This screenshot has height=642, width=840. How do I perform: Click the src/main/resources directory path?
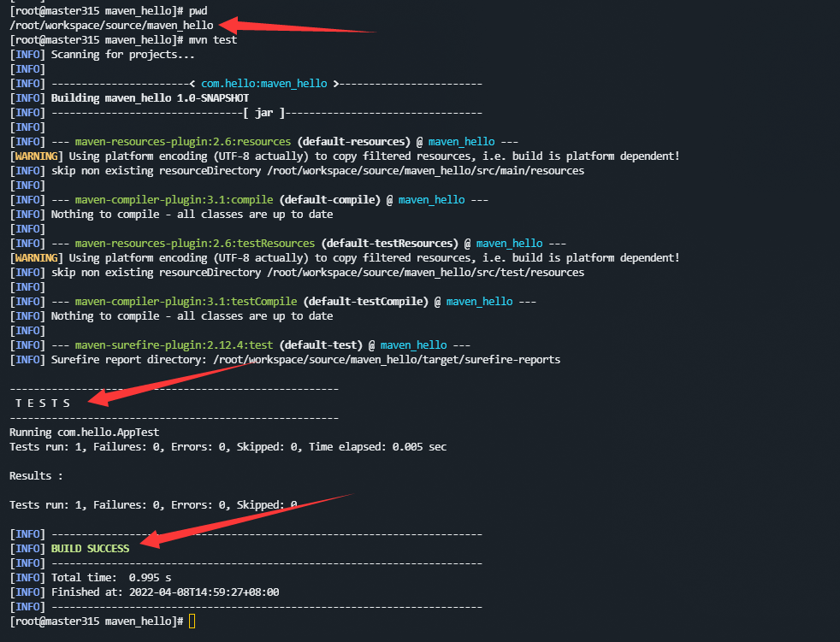426,170
